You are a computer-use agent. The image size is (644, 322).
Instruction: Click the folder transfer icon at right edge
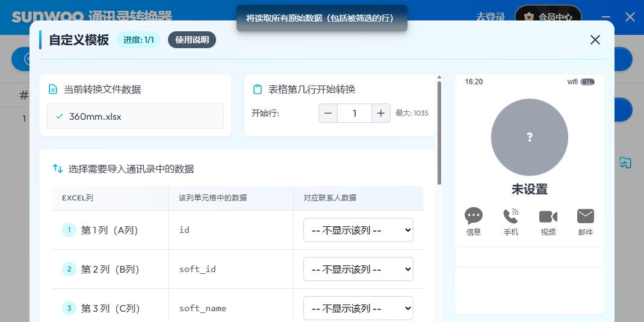(625, 163)
